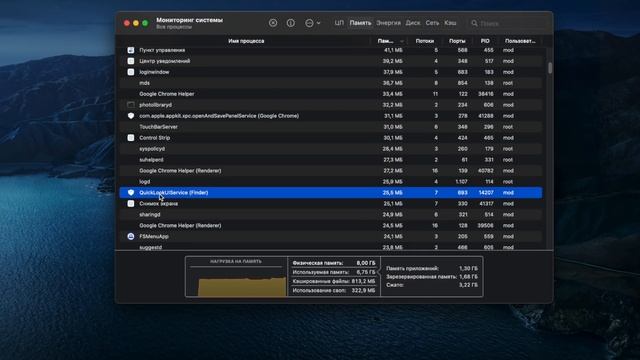Click the shield icon of openAndSavePanelService
This screenshot has height=360, width=640.
[x=131, y=116]
